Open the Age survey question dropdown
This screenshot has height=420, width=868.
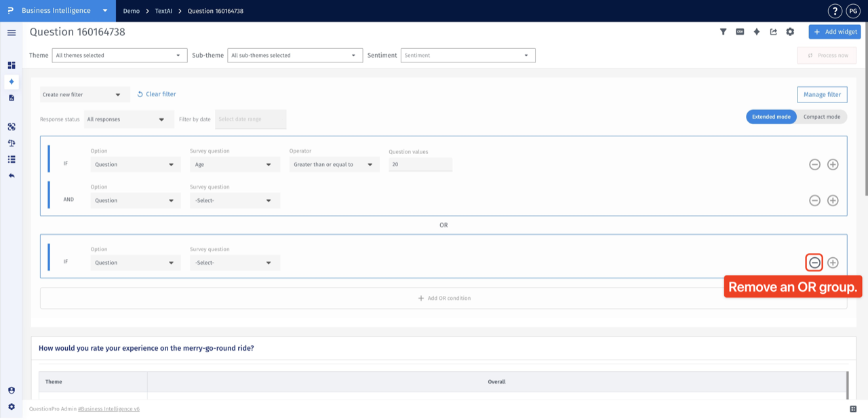[235, 164]
